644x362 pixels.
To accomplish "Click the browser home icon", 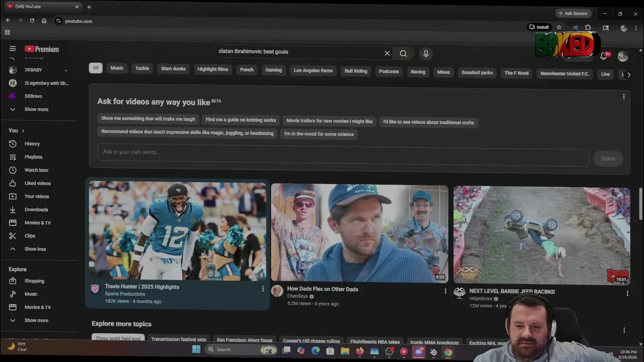I will pos(44,21).
